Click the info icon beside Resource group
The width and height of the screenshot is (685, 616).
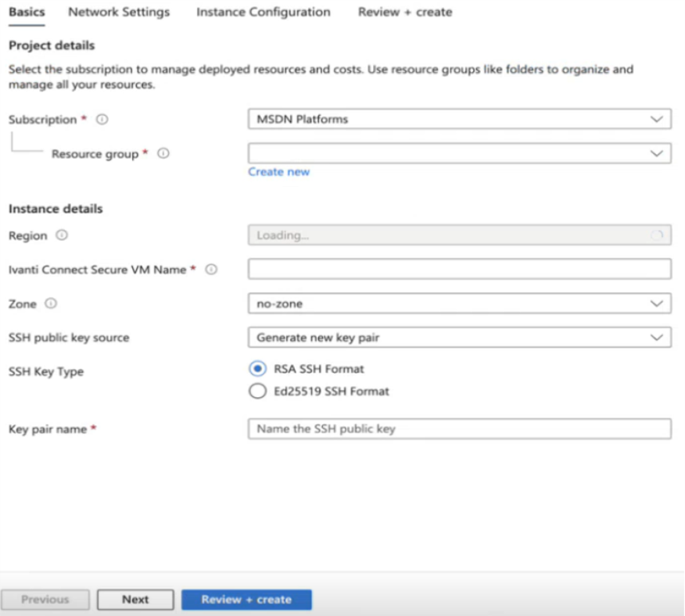click(163, 153)
